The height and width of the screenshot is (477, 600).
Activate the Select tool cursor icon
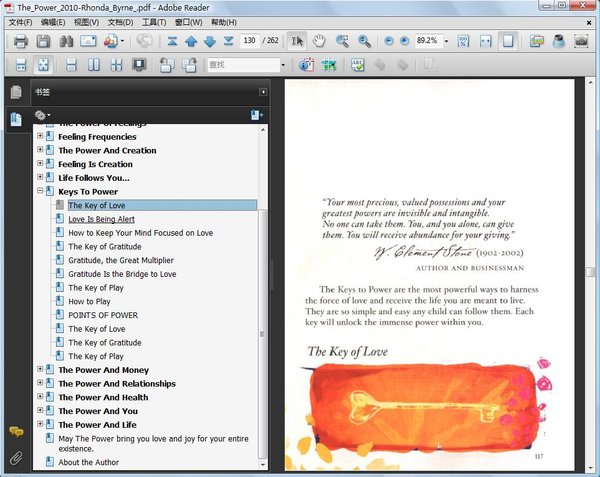(297, 41)
